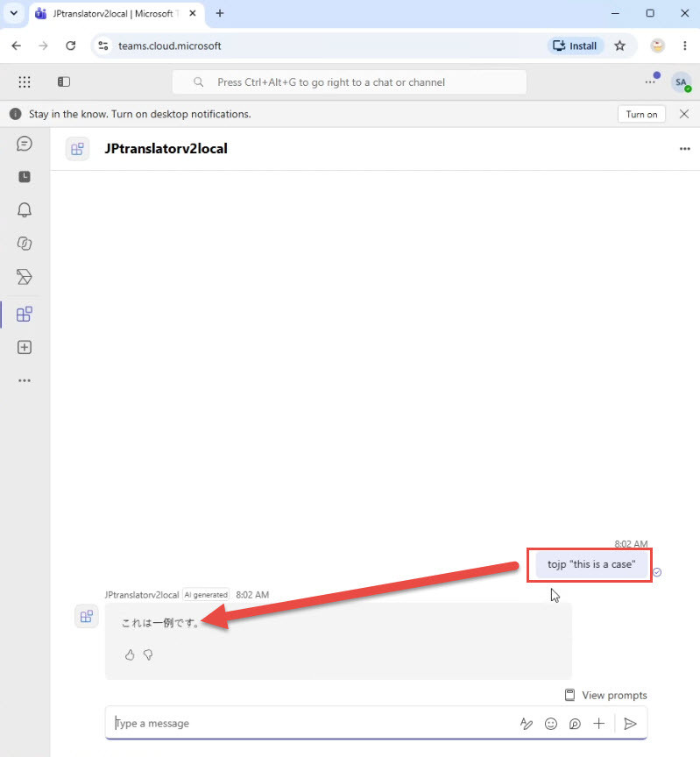Screen dimensions: 700x757
Task: Open the plus actions menu in compose box
Action: point(598,723)
